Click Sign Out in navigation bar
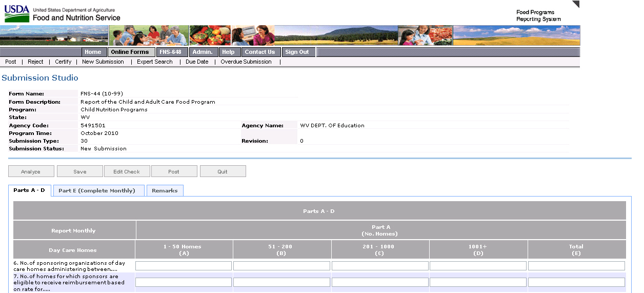This screenshot has height=293, width=644. (x=297, y=52)
